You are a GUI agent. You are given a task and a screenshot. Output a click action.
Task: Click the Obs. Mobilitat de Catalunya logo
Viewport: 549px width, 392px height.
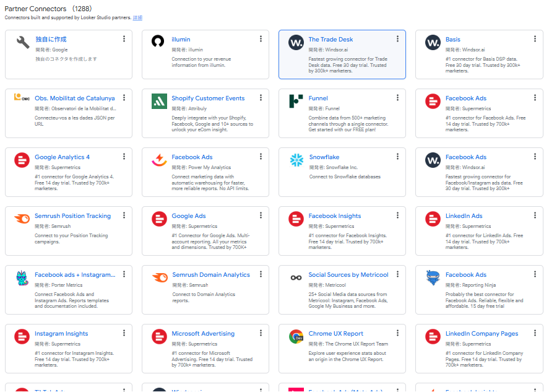coord(22,97)
